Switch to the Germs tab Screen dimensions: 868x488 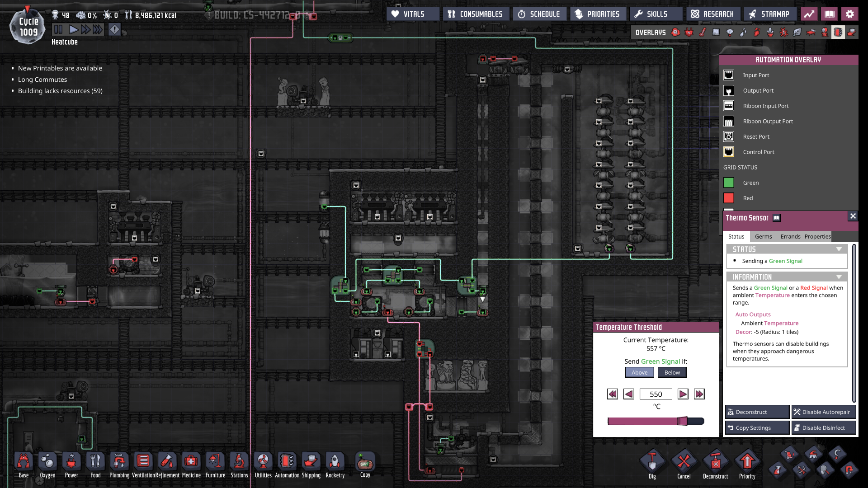click(x=763, y=236)
